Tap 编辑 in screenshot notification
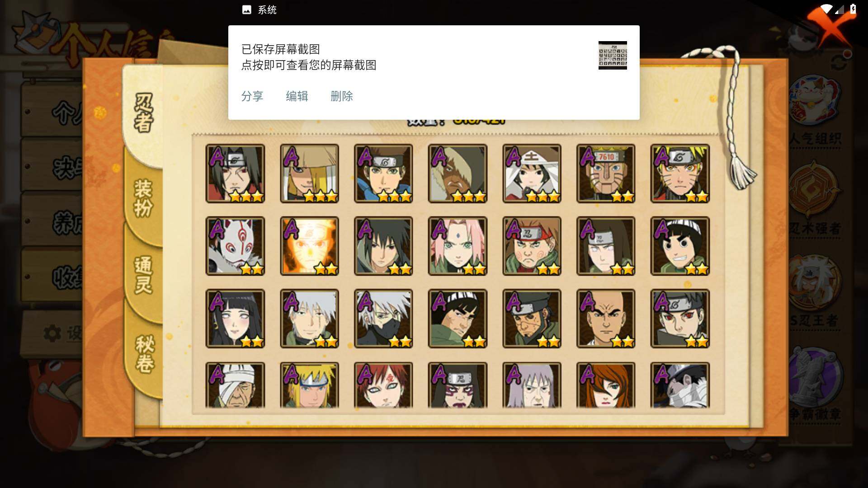Screen dimensions: 868x488 click(297, 96)
